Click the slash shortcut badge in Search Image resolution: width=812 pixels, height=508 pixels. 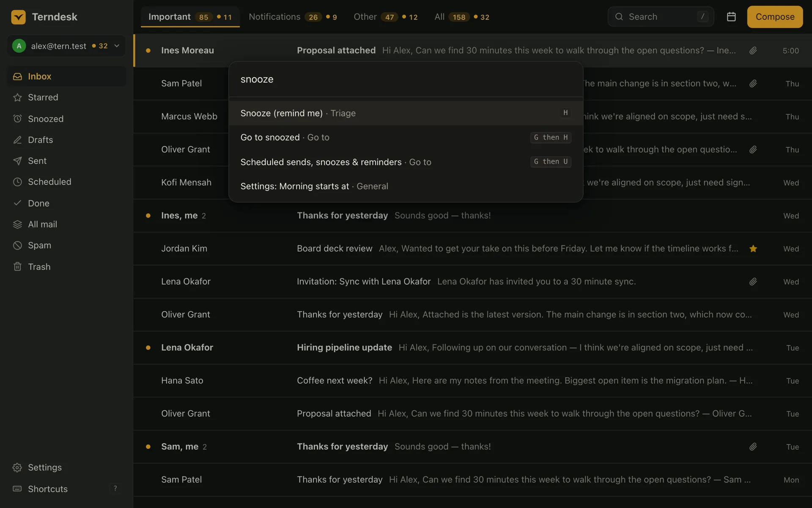point(702,17)
